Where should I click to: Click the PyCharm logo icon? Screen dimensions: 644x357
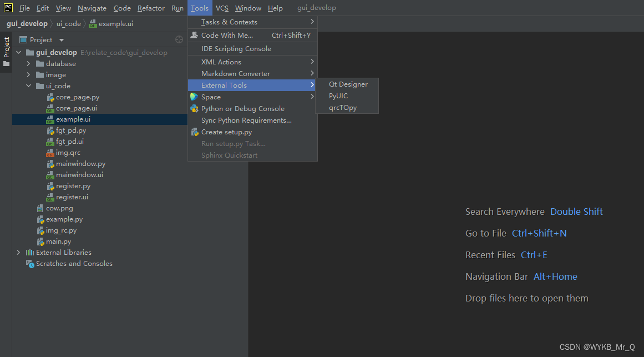(8, 8)
